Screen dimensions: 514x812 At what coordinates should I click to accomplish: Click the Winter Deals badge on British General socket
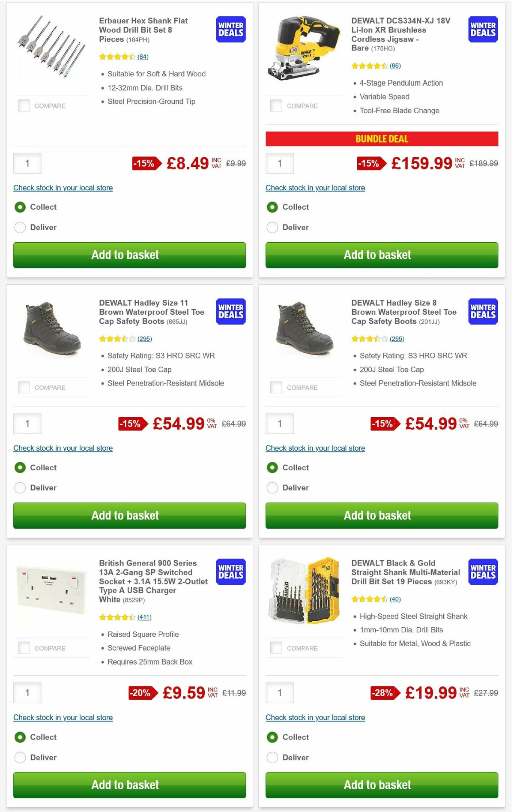click(230, 571)
